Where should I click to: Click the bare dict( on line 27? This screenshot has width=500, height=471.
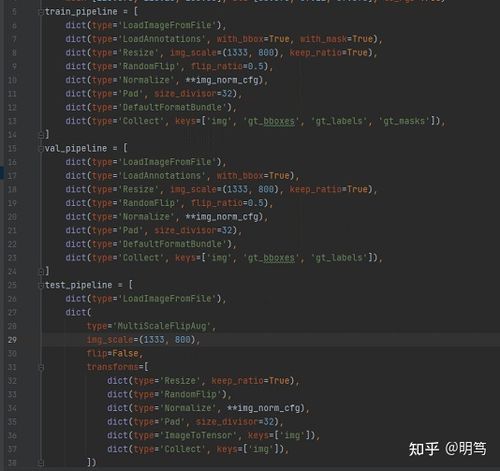coord(78,312)
